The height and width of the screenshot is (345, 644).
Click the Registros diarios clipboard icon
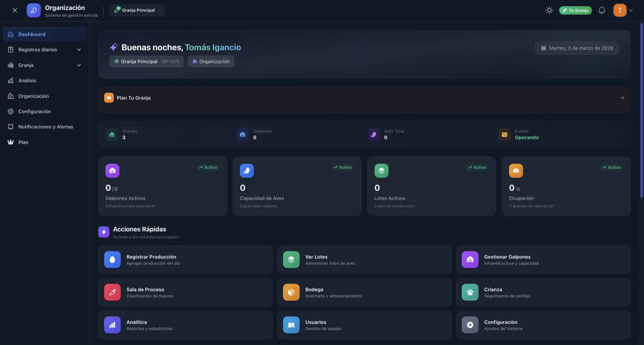(11, 50)
